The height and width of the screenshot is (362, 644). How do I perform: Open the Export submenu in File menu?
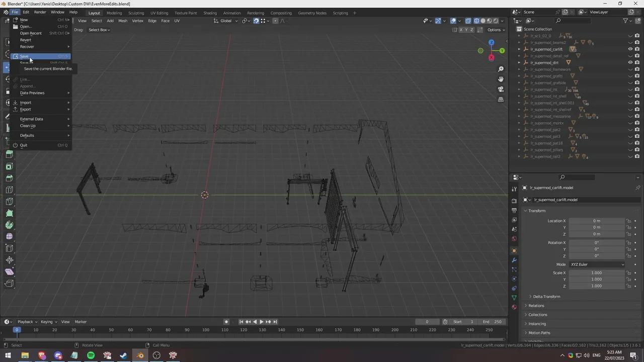coord(26,109)
